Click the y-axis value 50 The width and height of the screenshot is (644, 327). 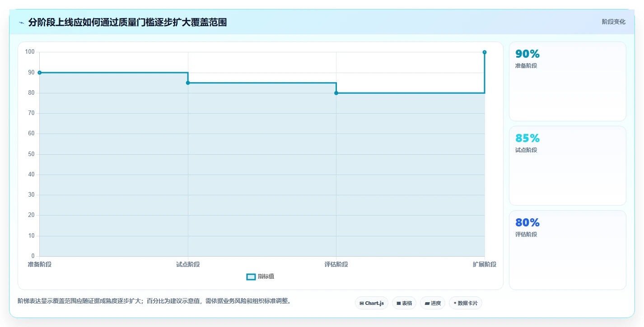(31, 154)
